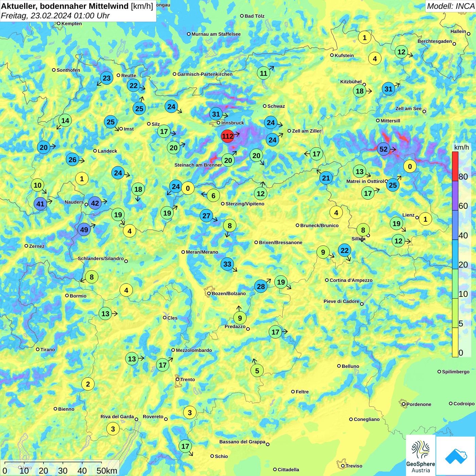Click the Bormio town label
The height and width of the screenshot is (476, 476).
[x=78, y=296]
